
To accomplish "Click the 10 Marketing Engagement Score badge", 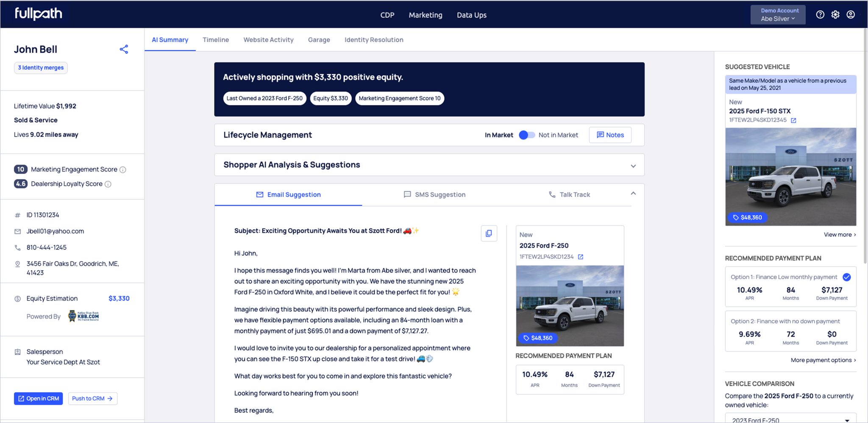I will [x=20, y=170].
